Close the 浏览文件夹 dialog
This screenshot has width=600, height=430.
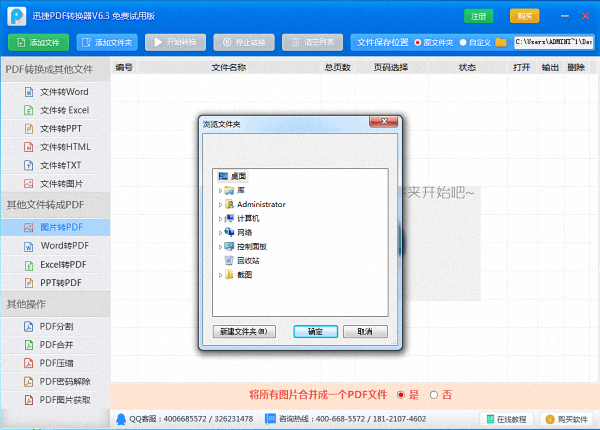384,122
